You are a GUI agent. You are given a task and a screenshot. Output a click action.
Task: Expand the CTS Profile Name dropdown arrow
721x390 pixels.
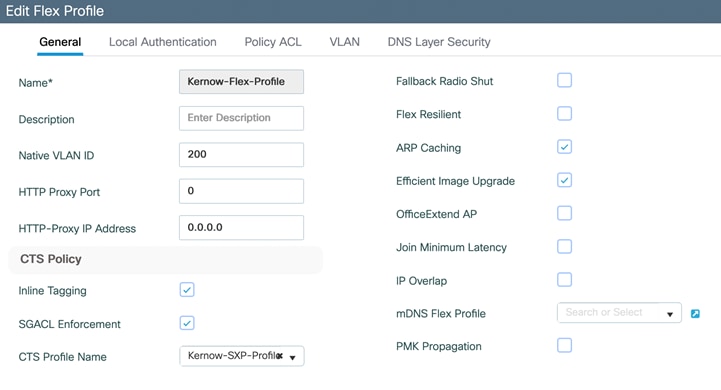tap(292, 357)
